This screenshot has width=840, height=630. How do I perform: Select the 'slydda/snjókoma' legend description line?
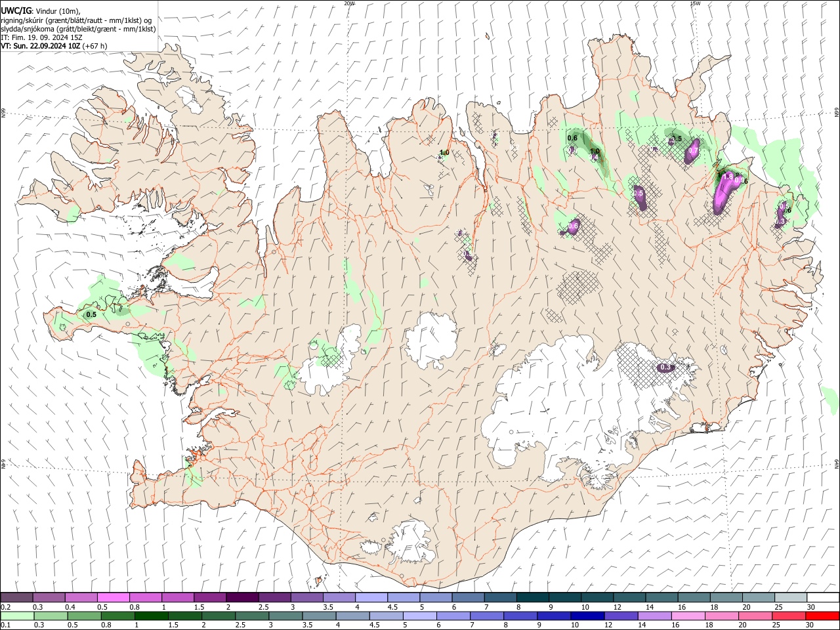(x=78, y=29)
